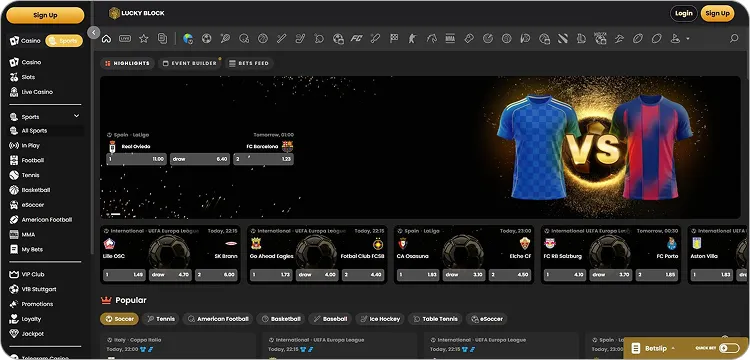The height and width of the screenshot is (360, 750).
Task: Switch to Sports mode pill
Action: coord(64,41)
